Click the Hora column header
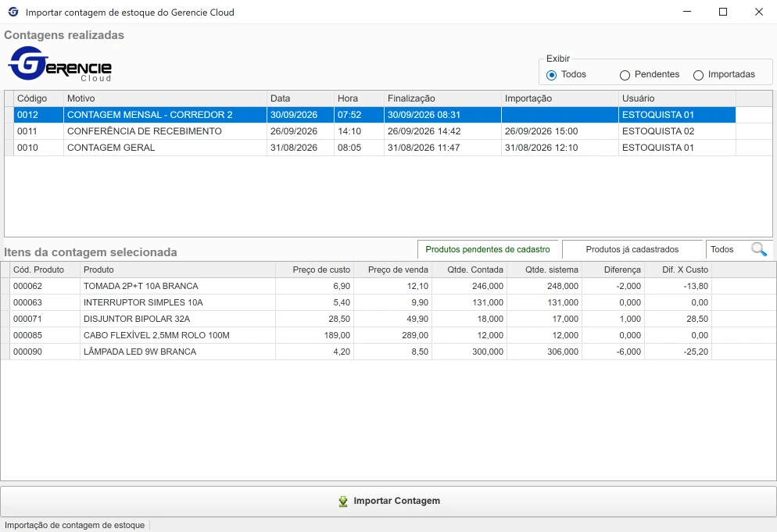The image size is (777, 532). pos(360,98)
